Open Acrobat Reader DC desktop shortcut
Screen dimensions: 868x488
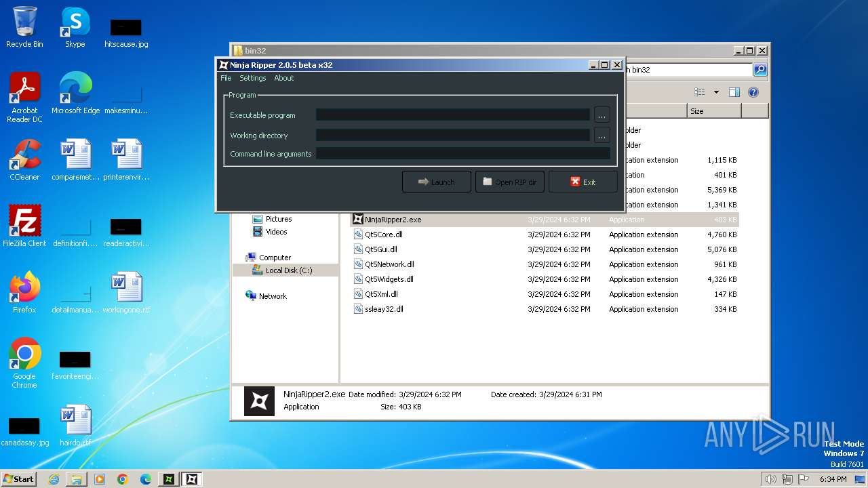point(24,98)
